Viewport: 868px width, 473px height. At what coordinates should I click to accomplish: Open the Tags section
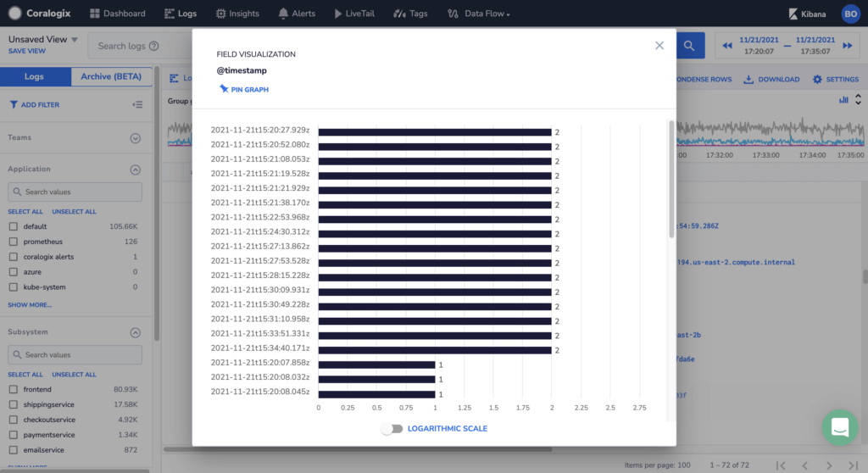(x=410, y=14)
